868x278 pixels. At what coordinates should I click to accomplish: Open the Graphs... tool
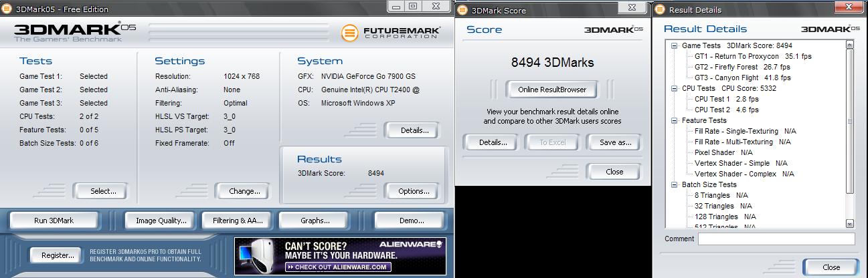tap(315, 221)
